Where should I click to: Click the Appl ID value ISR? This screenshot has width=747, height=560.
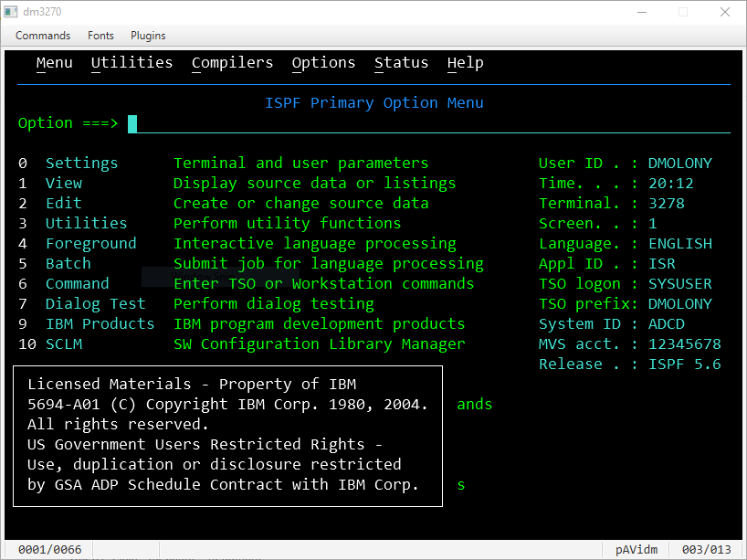tap(662, 264)
